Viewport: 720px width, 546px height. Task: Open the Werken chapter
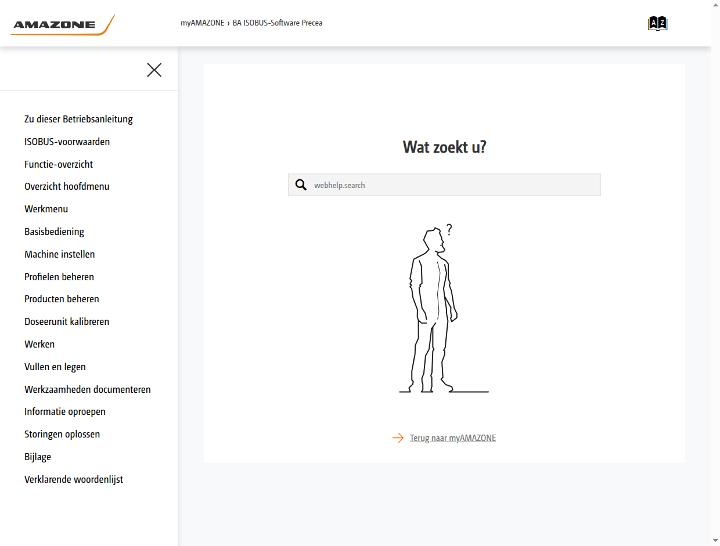pos(39,344)
